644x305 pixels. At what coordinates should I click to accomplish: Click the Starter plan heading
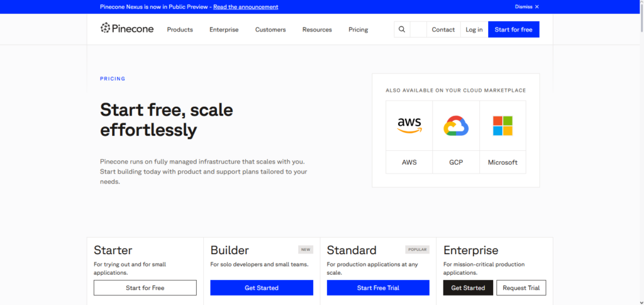coord(113,250)
